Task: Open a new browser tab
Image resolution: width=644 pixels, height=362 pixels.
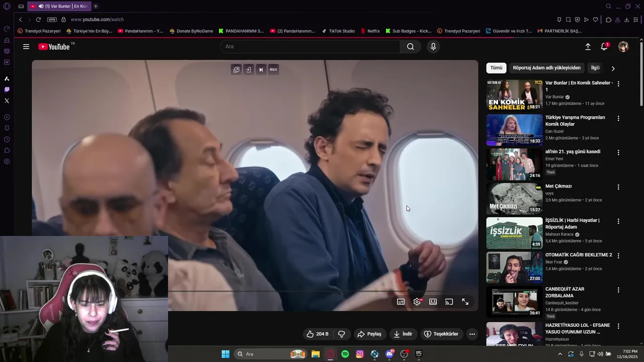Action: (x=96, y=6)
